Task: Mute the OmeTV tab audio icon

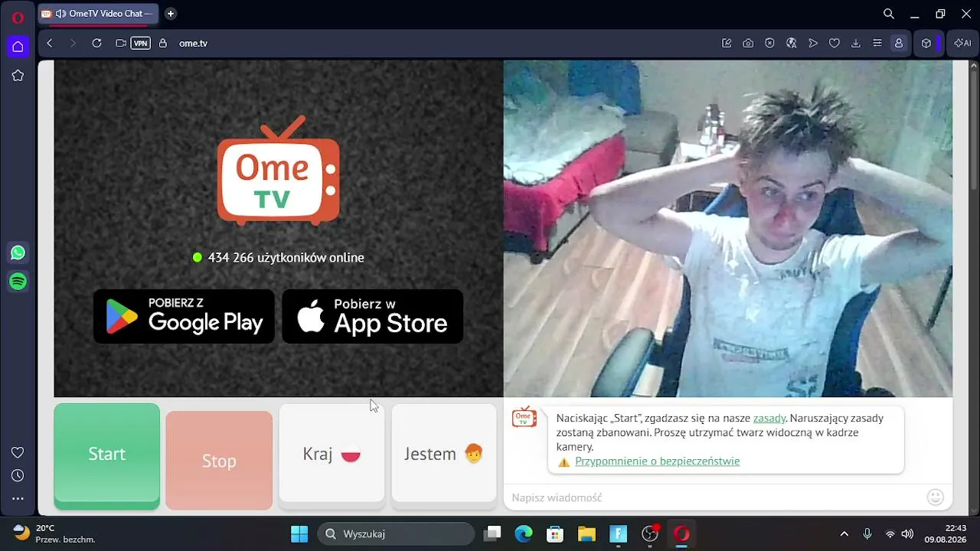Action: 60,14
